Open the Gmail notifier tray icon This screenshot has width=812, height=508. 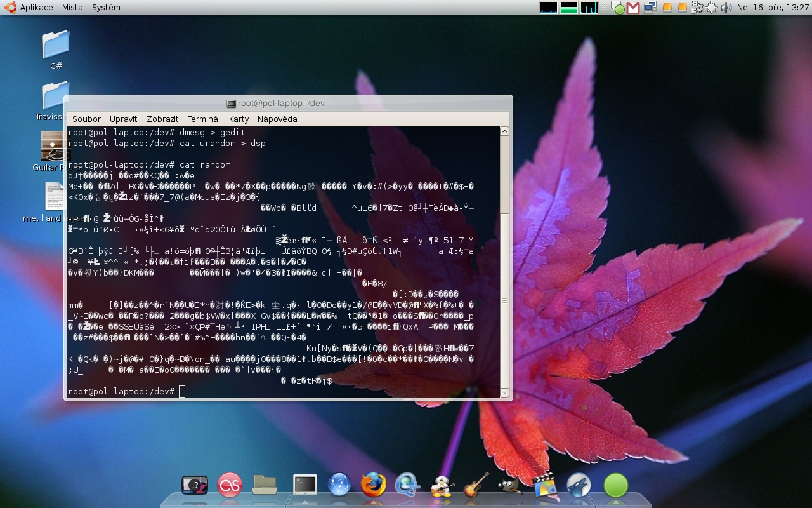(x=633, y=8)
